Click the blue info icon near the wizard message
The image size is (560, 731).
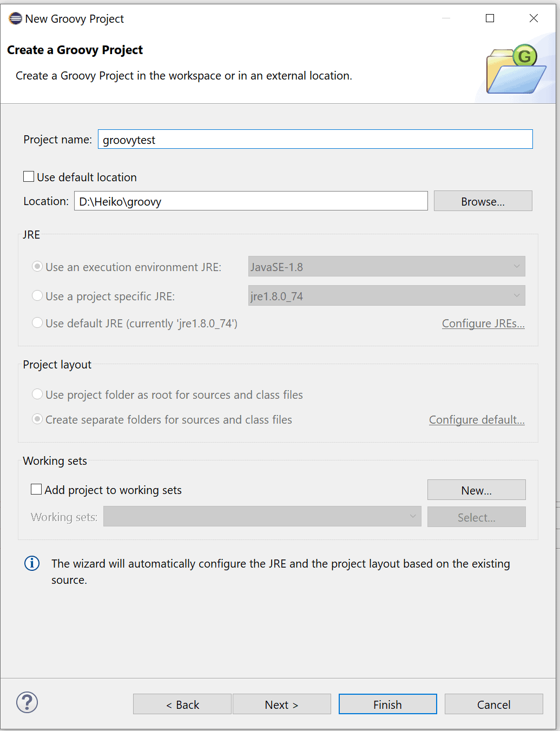[x=31, y=563]
